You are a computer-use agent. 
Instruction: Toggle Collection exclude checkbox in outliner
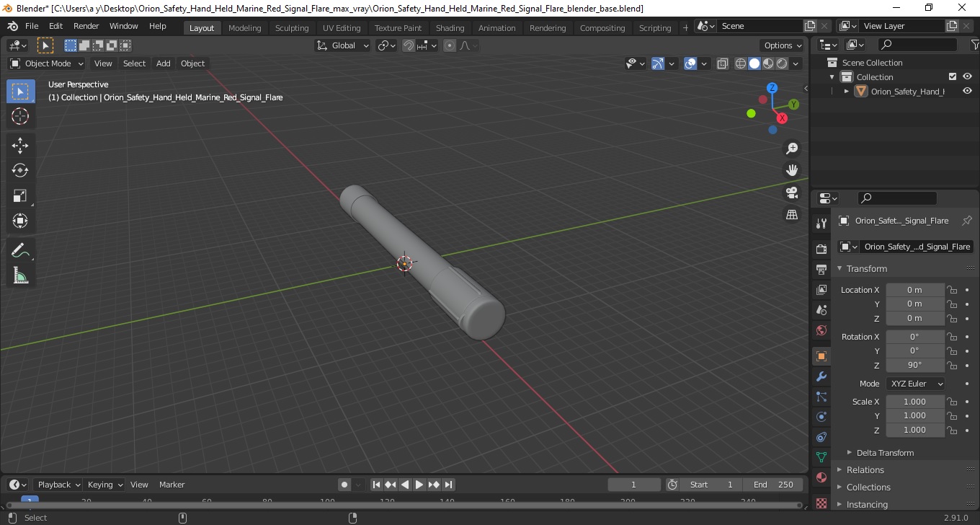(953, 77)
